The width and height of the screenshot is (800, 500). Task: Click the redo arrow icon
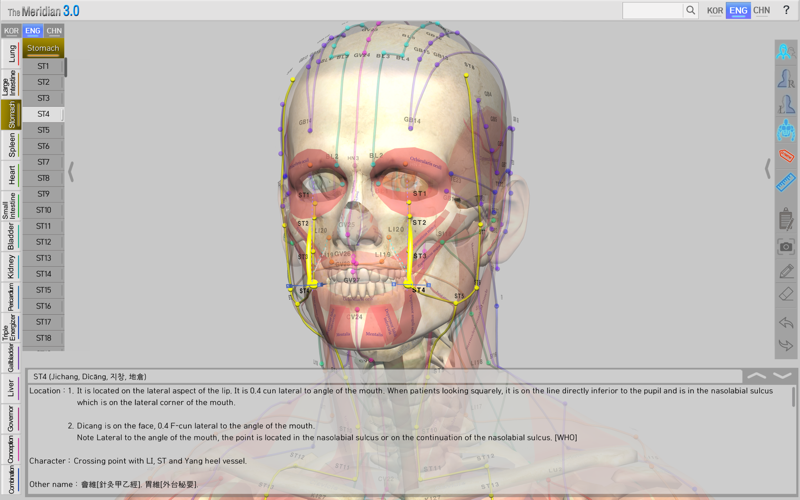[786, 345]
